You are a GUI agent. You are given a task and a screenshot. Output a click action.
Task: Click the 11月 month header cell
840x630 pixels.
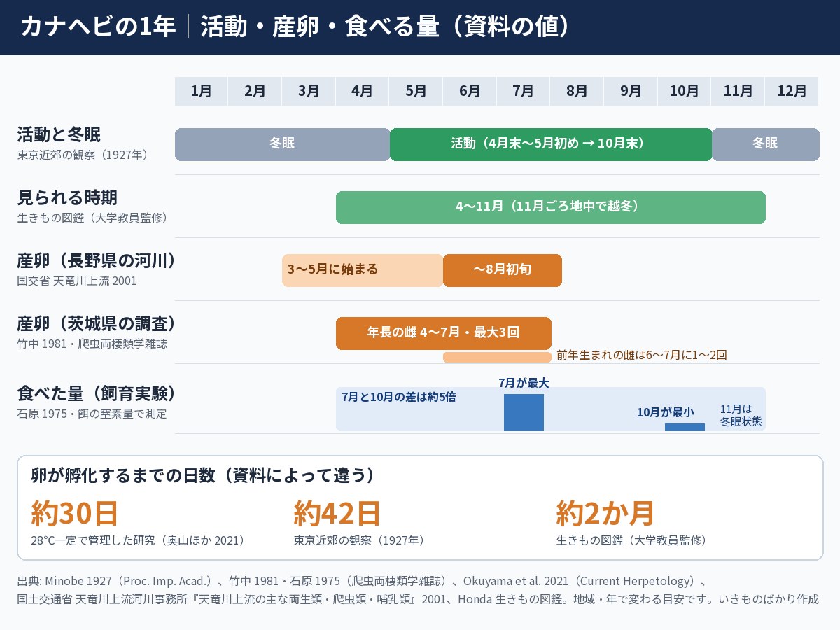point(738,91)
